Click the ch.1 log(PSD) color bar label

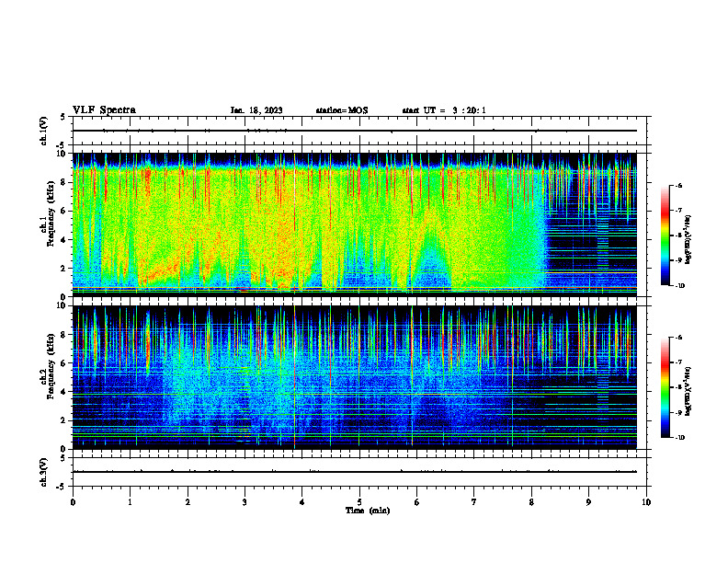688,240
